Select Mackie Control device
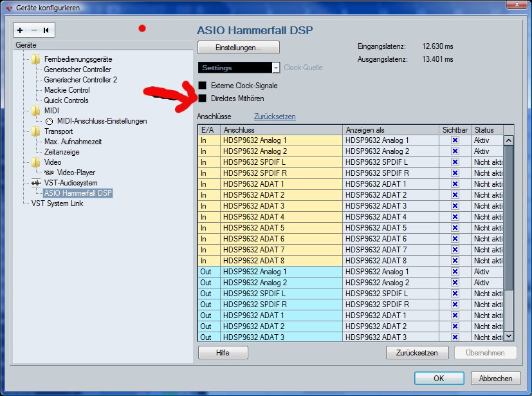The image size is (532, 396). (67, 90)
